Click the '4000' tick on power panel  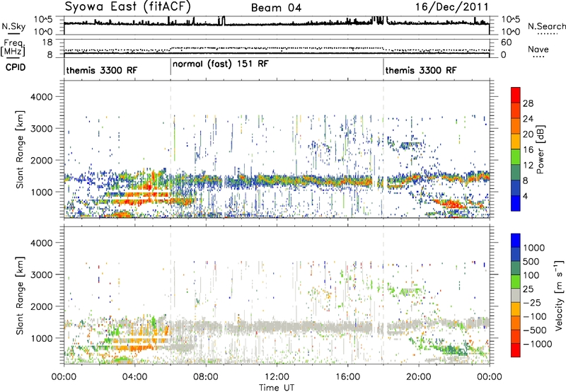pyautogui.click(x=41, y=97)
